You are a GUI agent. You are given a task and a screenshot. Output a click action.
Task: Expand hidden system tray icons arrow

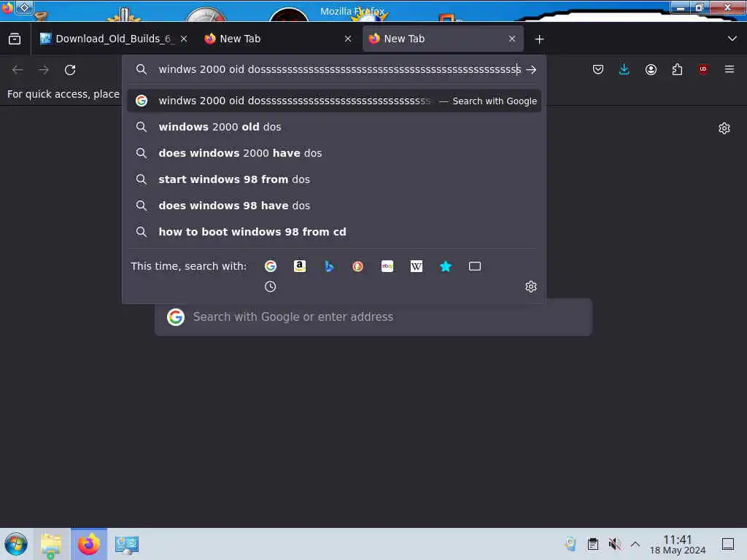[635, 544]
